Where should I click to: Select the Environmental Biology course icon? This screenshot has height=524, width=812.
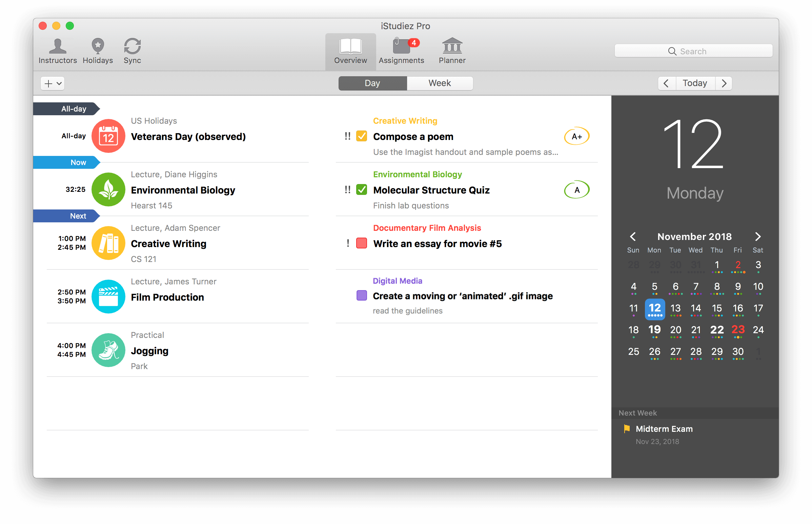pos(108,189)
